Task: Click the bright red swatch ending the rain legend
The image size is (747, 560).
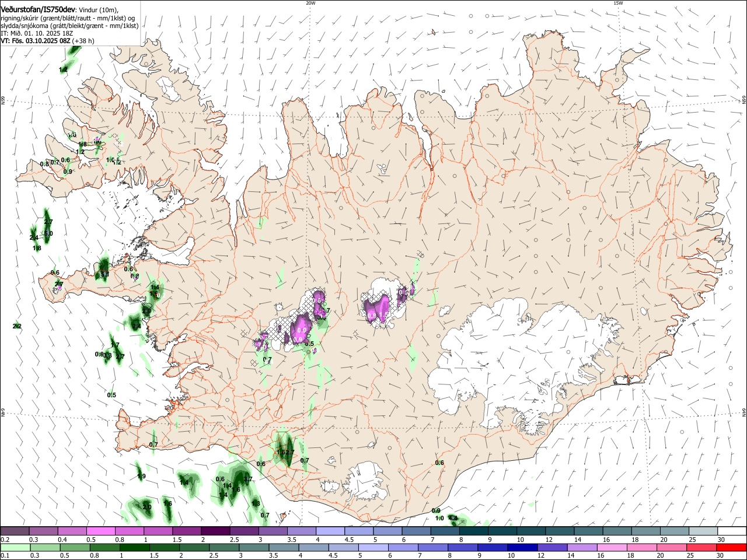Action: (x=731, y=547)
